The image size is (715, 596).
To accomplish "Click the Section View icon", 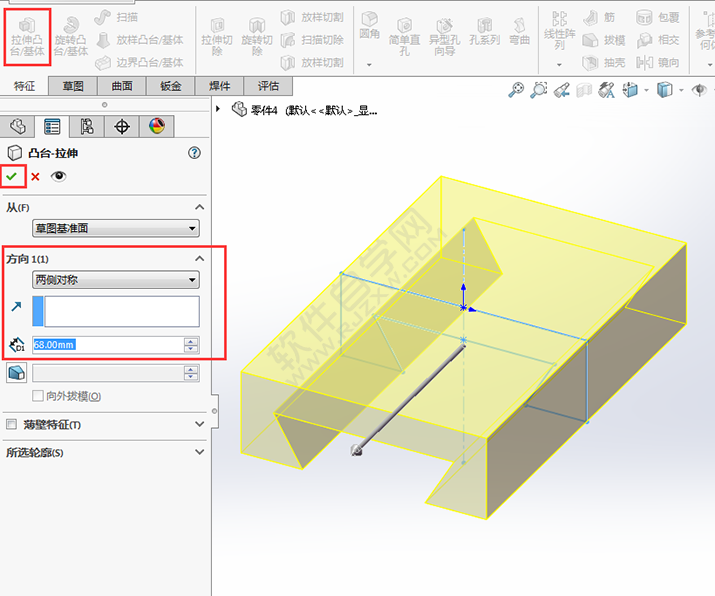I will 584,90.
